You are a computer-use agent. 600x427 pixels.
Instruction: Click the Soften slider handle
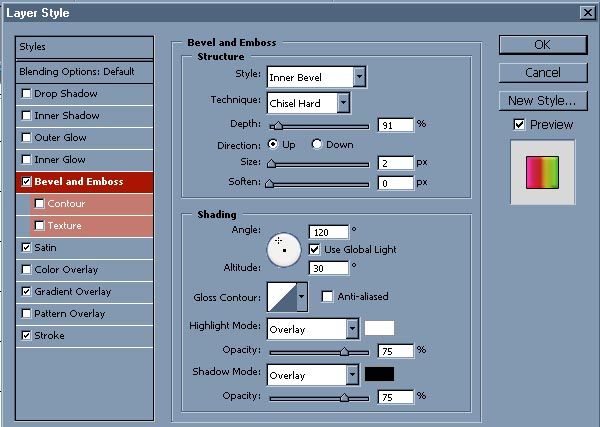point(270,184)
